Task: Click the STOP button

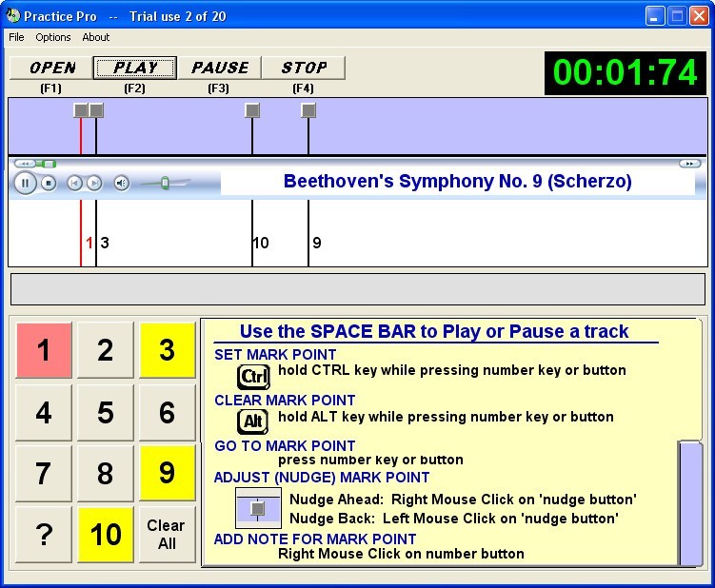Action: click(x=304, y=68)
